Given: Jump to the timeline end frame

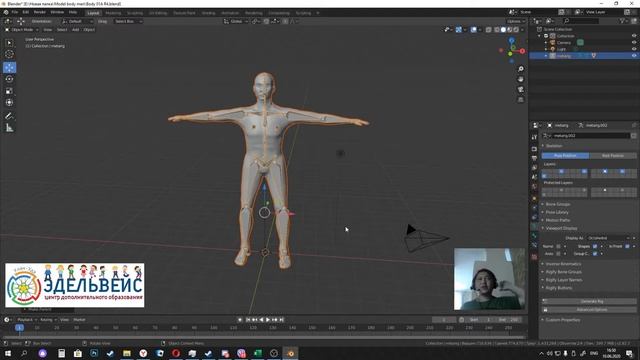Looking at the screenshot, I should [281, 320].
